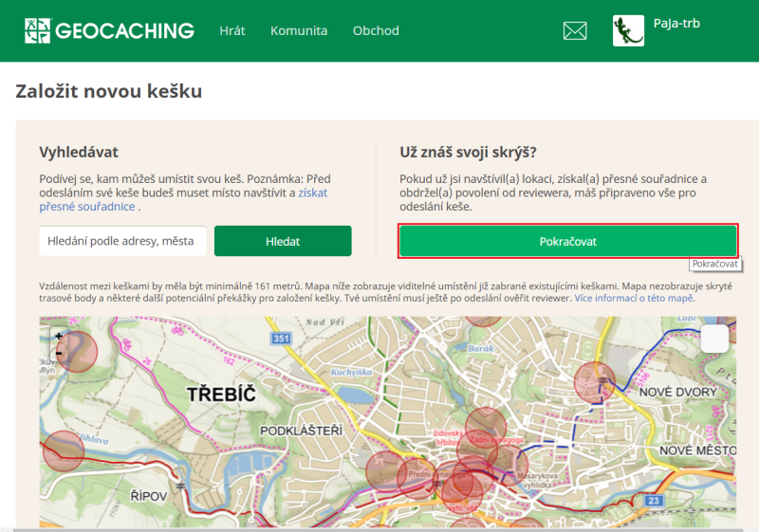Click the NOVÉ MĚSTO map label

697,450
